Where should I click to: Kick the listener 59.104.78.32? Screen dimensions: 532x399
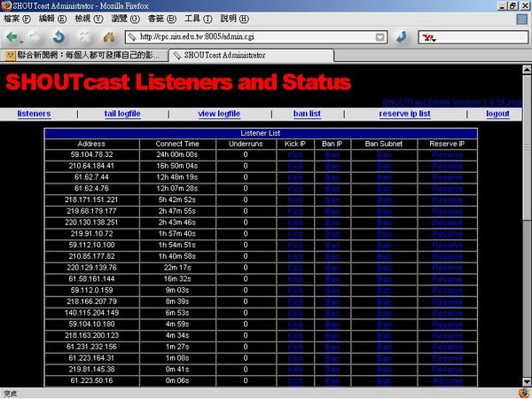295,155
